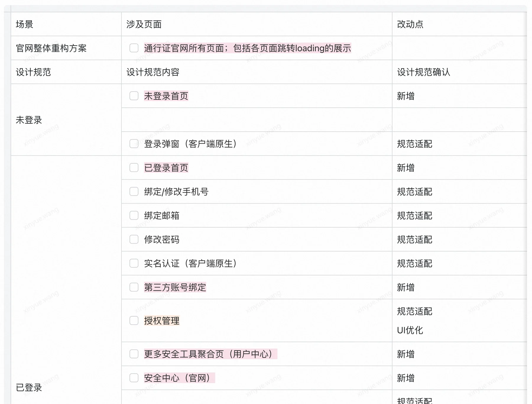Click the highlighted 已登录首页 text

coord(166,168)
